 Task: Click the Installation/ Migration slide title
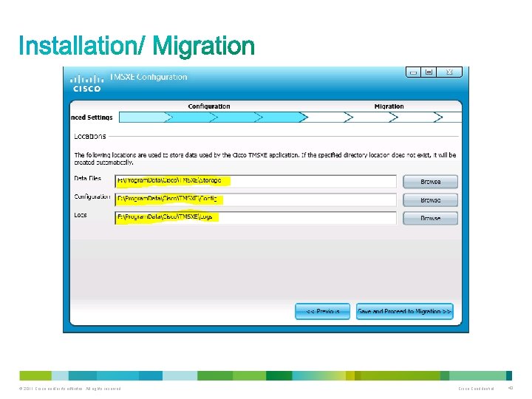click(x=137, y=46)
